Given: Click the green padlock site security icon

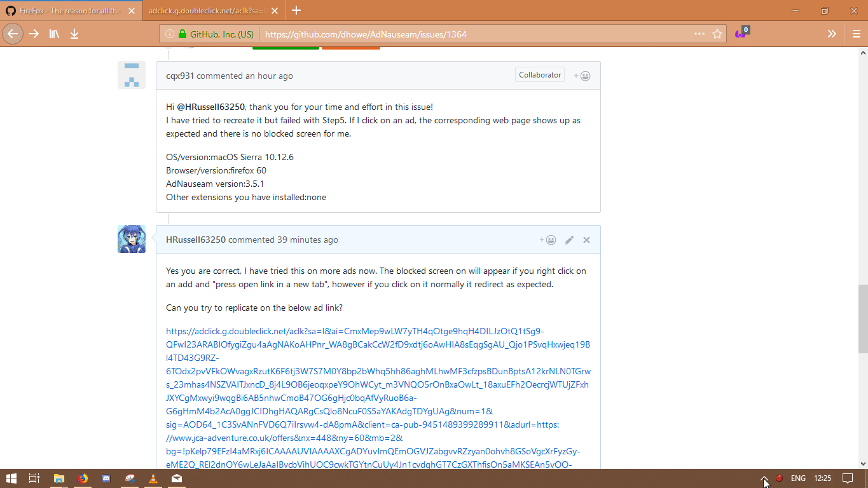Looking at the screenshot, I should point(184,34).
